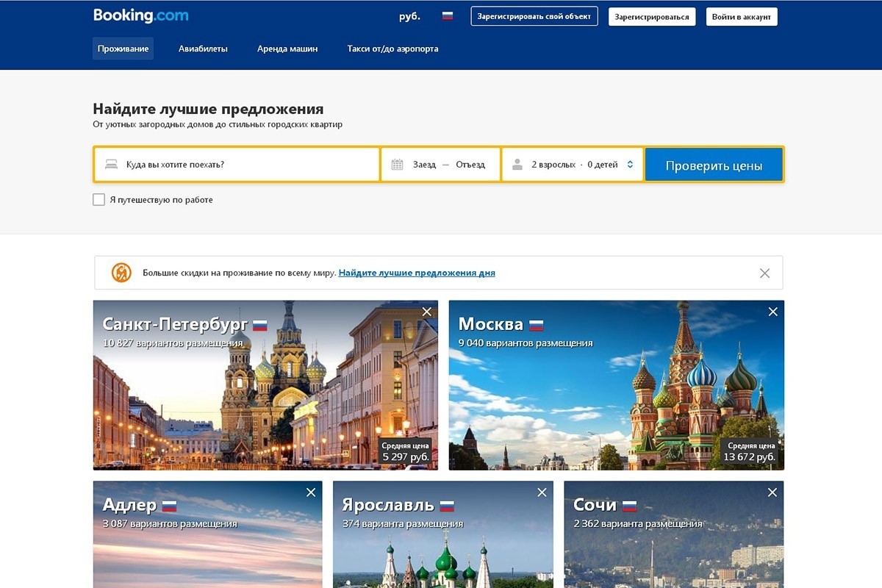Switch to the Авиабилеты tab
882x588 pixels.
[203, 49]
